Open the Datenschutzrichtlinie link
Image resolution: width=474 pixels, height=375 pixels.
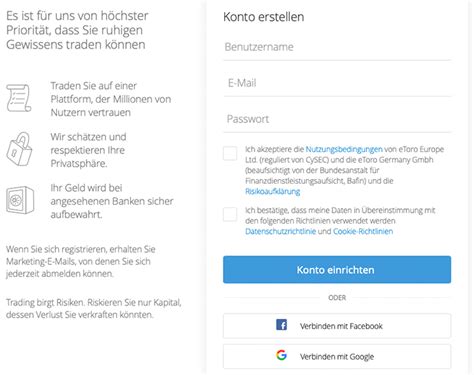(x=280, y=231)
